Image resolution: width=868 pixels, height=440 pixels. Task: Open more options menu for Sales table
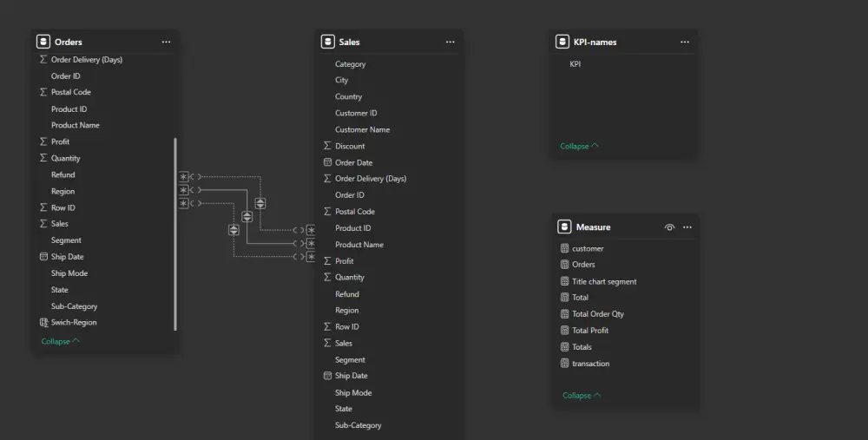tap(450, 42)
